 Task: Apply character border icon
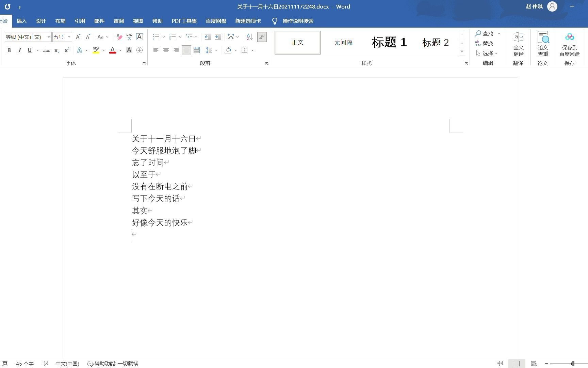point(139,37)
